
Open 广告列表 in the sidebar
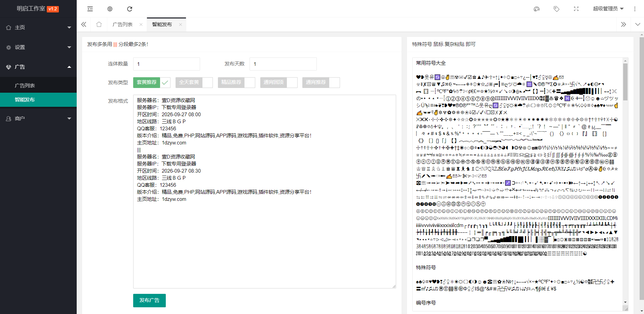pyautogui.click(x=38, y=86)
